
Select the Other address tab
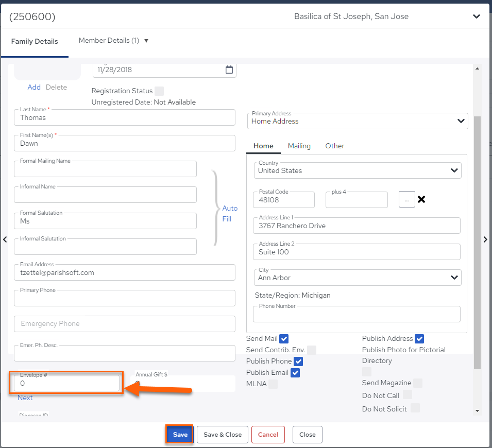coord(335,146)
